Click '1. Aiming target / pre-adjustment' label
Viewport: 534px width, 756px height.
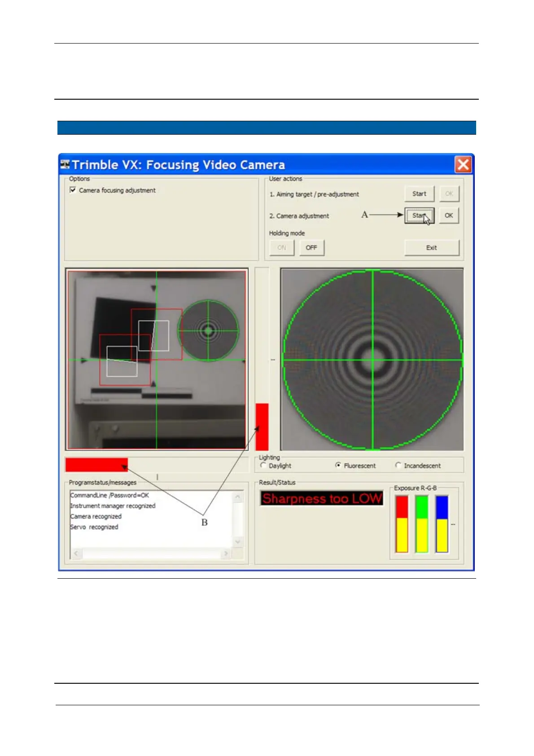pos(314,194)
